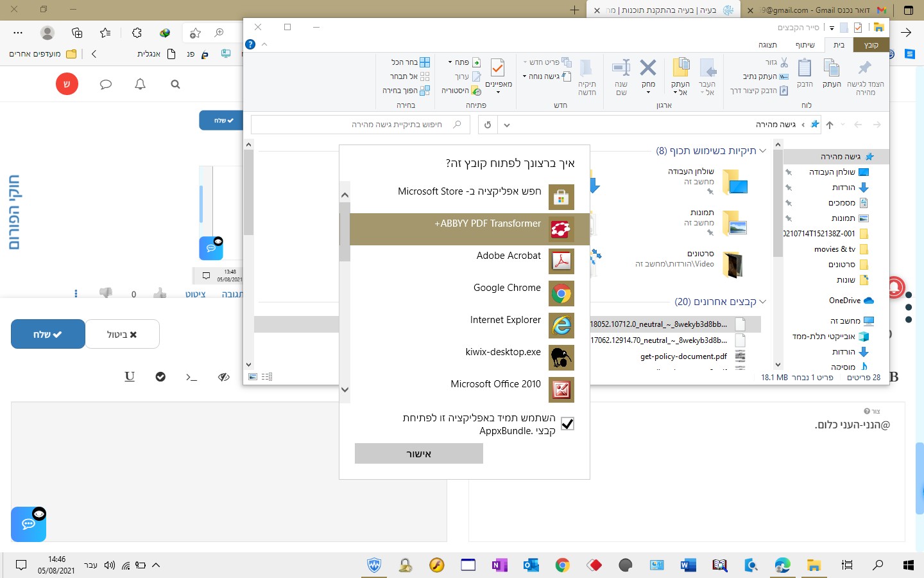This screenshot has width=924, height=578.
Task: Open the Copy to (העתק אל) dropdown
Action: (x=680, y=76)
